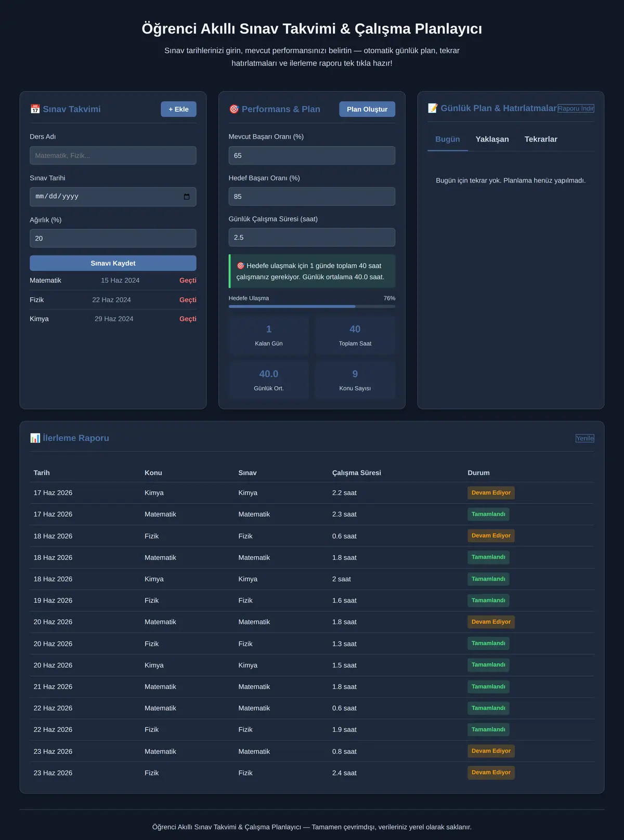Click the Sınav Tarihi date field
Screen dimensions: 624x840
pos(113,197)
